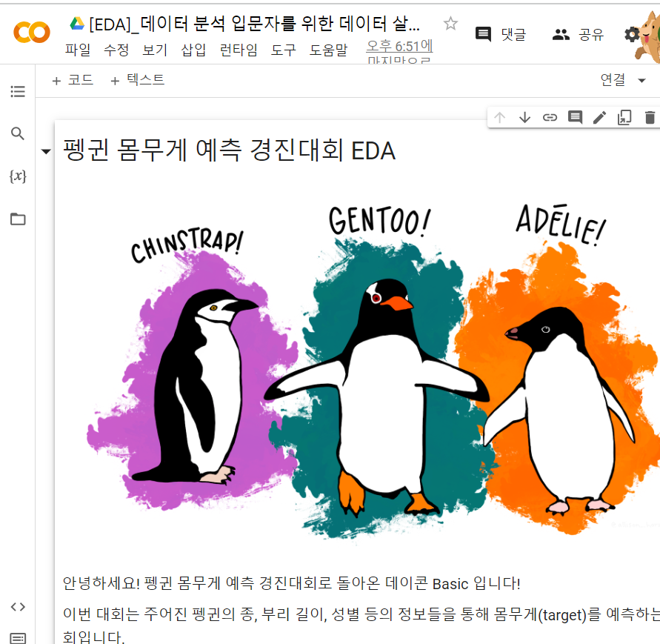Click the paragraph starting with 이번 대회는
Viewport: 660px width, 644px height.
[361, 625]
